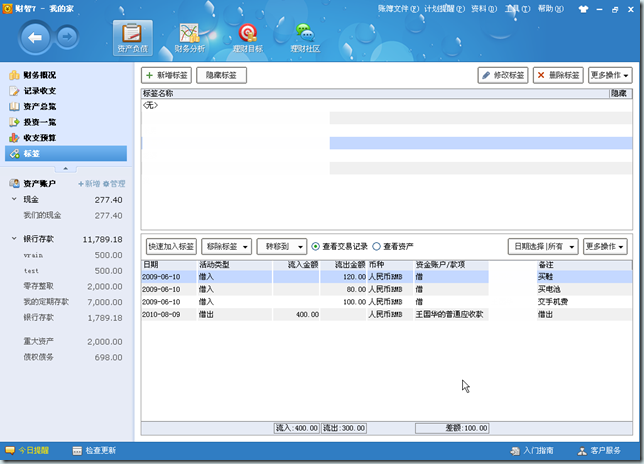Collapse the 银行存款 account group
Image resolution: width=644 pixels, height=464 pixels.
(14, 239)
